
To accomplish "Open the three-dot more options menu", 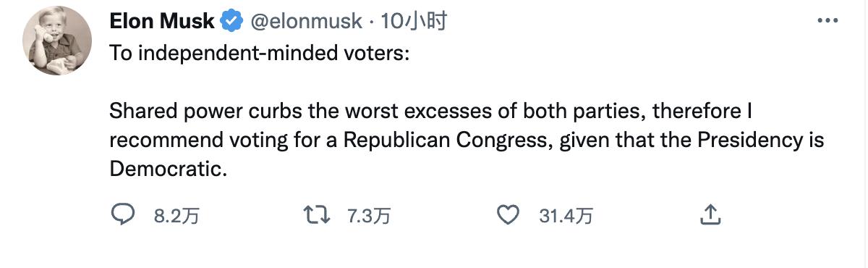I will click(827, 21).
